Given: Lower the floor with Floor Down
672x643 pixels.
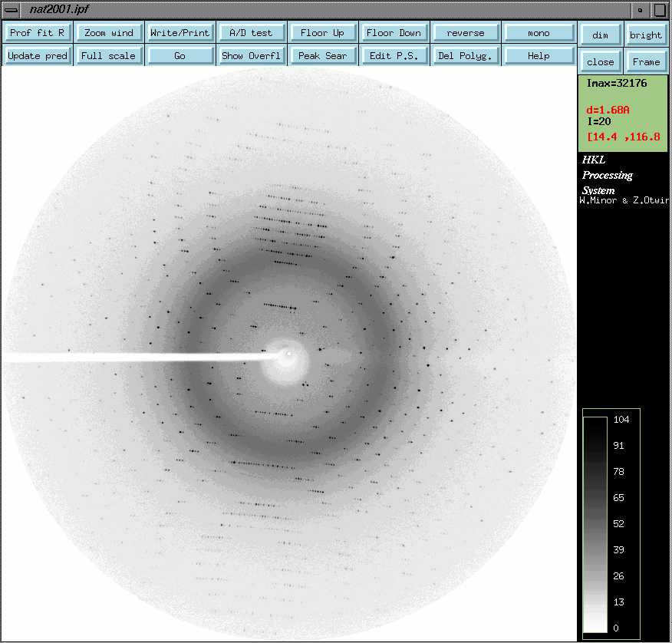Looking at the screenshot, I should point(394,33).
